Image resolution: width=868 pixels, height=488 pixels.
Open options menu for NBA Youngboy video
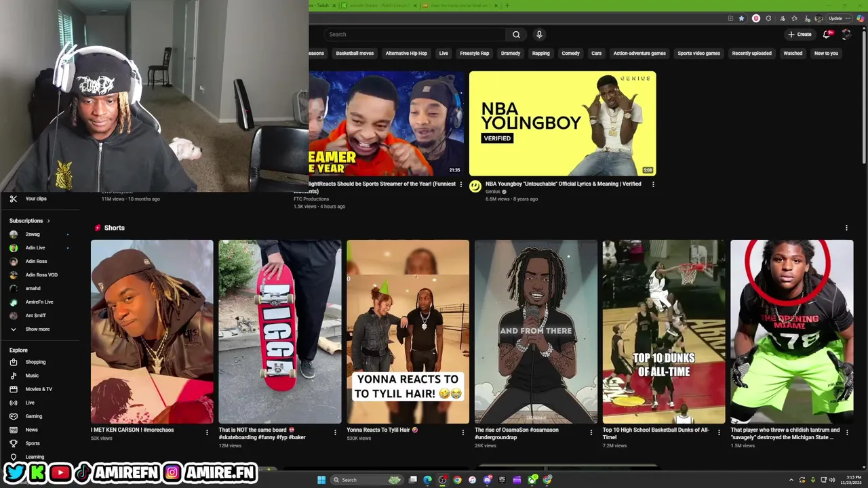pos(653,184)
